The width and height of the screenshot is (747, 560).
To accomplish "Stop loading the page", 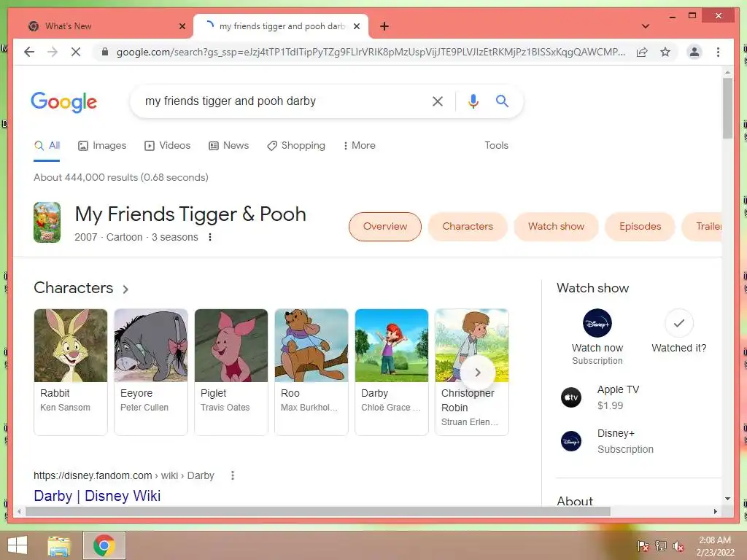I will pos(76,52).
